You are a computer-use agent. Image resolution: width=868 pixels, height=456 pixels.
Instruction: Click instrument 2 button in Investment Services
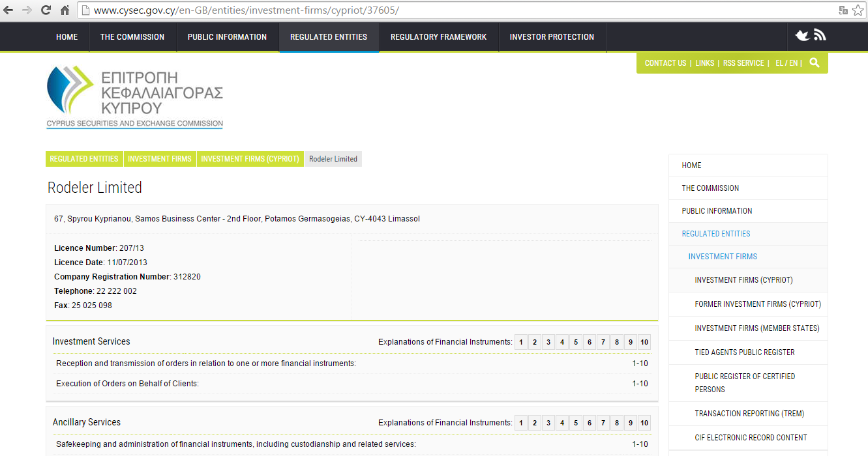click(x=535, y=343)
